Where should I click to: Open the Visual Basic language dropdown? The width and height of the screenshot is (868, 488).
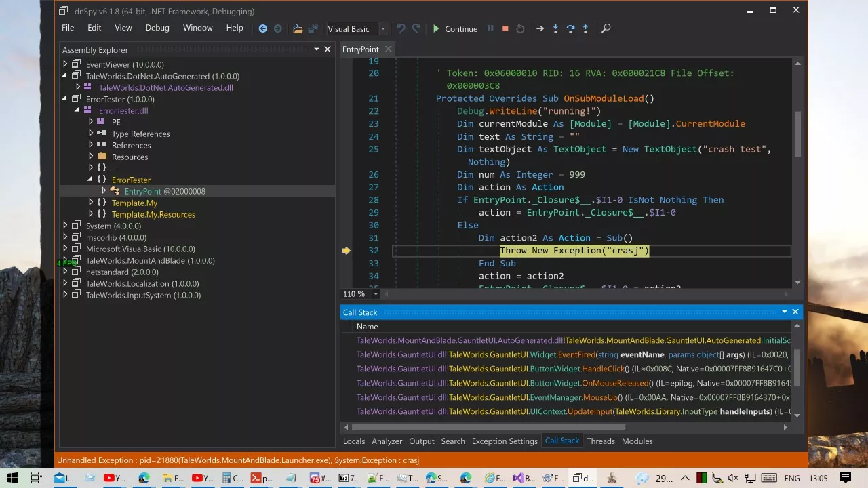tap(356, 28)
